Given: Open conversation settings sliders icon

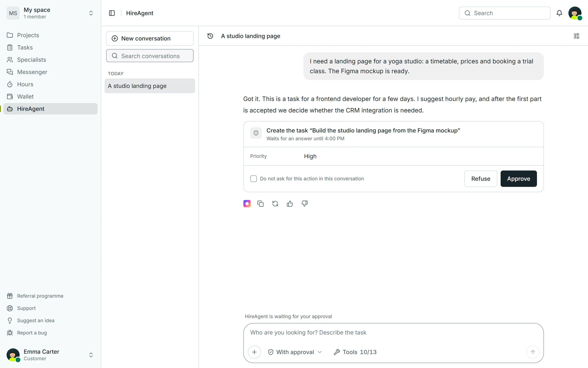Looking at the screenshot, I should tap(576, 36).
